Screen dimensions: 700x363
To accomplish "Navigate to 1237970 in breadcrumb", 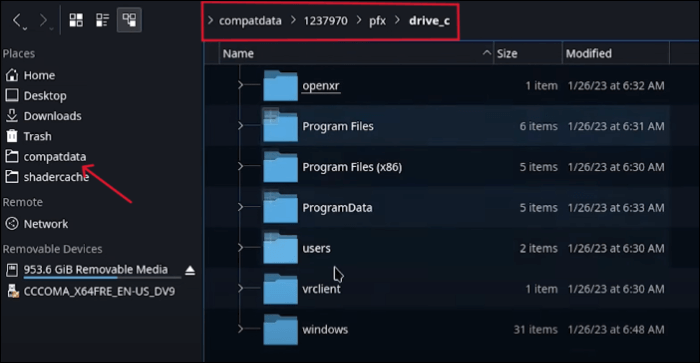I will [325, 21].
